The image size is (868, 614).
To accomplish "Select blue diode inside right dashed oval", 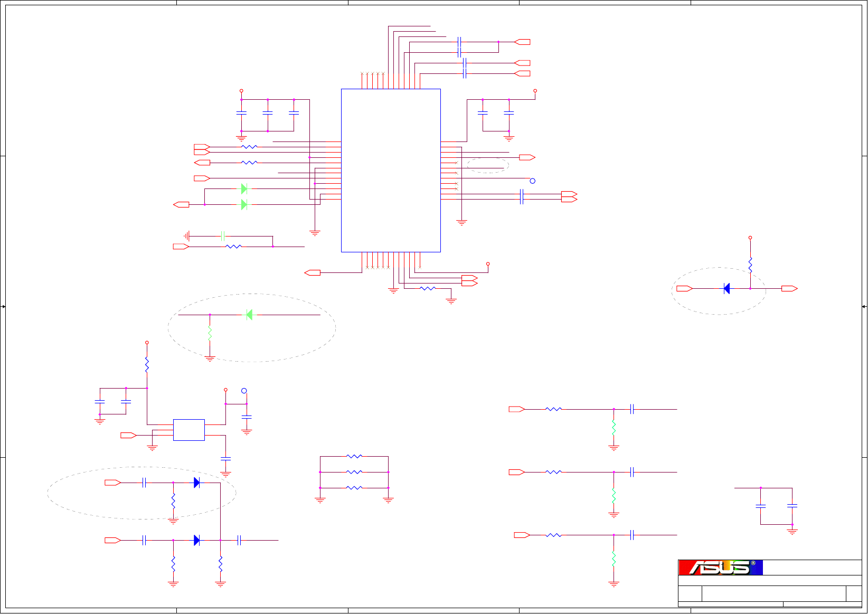I will coord(727,289).
